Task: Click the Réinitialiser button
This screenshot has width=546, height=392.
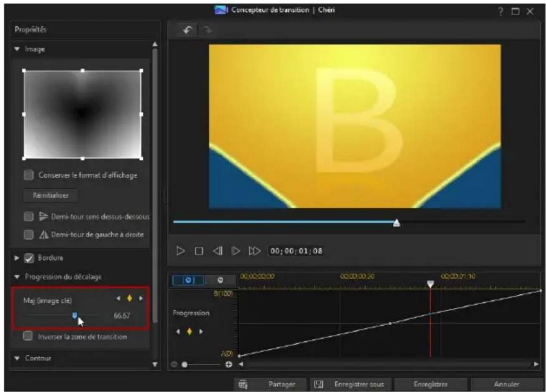Action: 50,195
